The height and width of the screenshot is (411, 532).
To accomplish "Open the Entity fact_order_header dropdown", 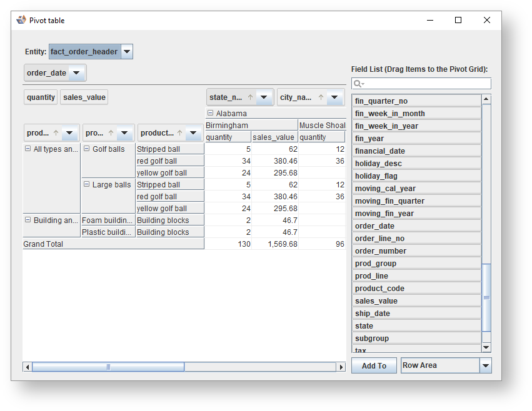I will [x=127, y=52].
